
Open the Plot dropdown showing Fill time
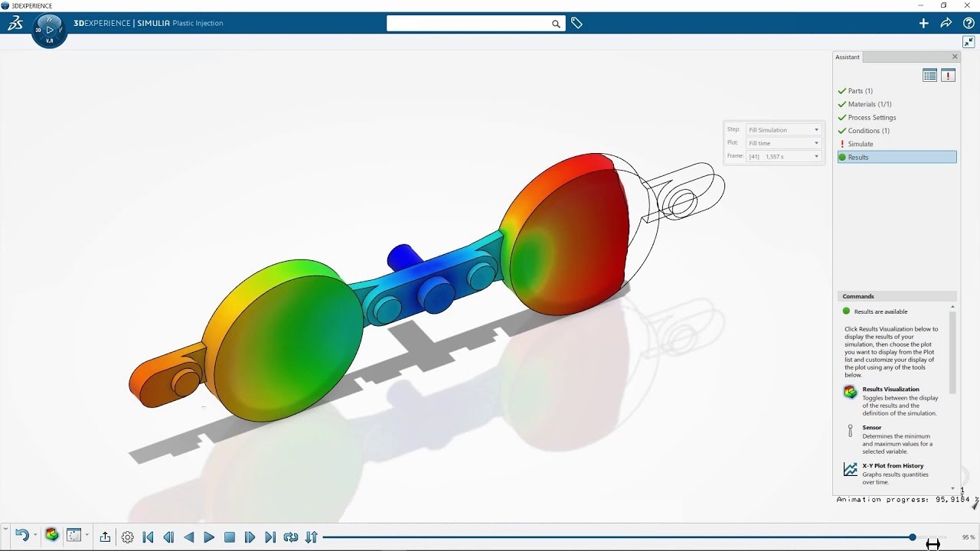click(x=783, y=143)
